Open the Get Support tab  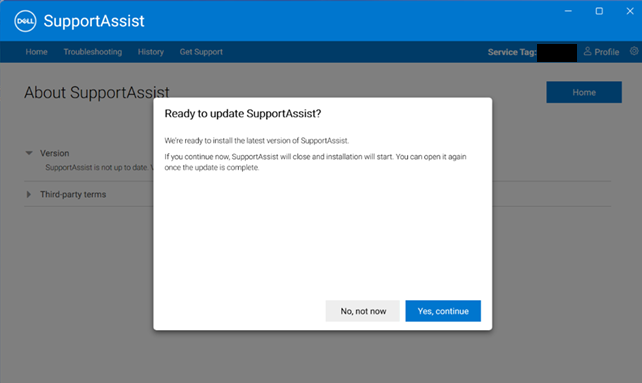(201, 52)
